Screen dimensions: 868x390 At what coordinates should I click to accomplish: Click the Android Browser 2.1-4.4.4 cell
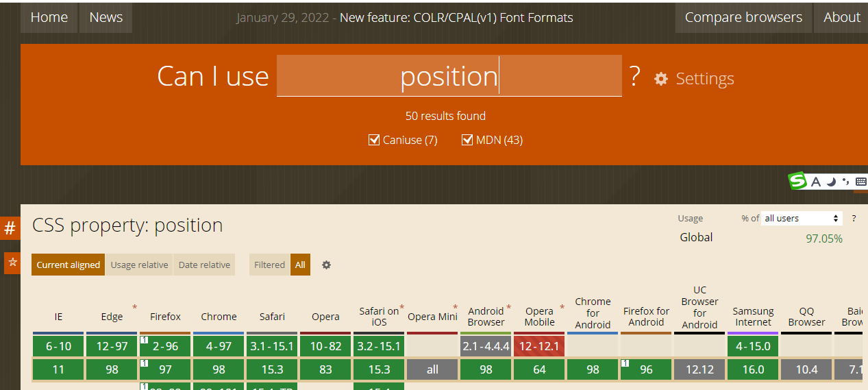(486, 346)
